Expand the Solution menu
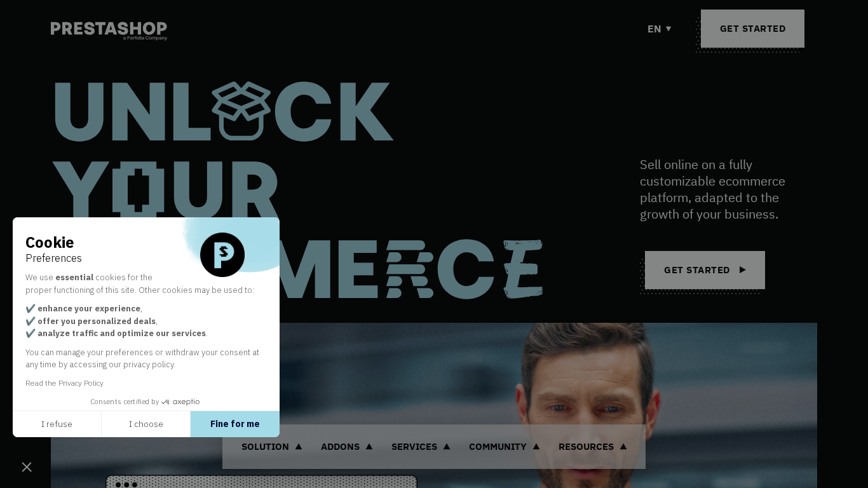 tap(271, 447)
